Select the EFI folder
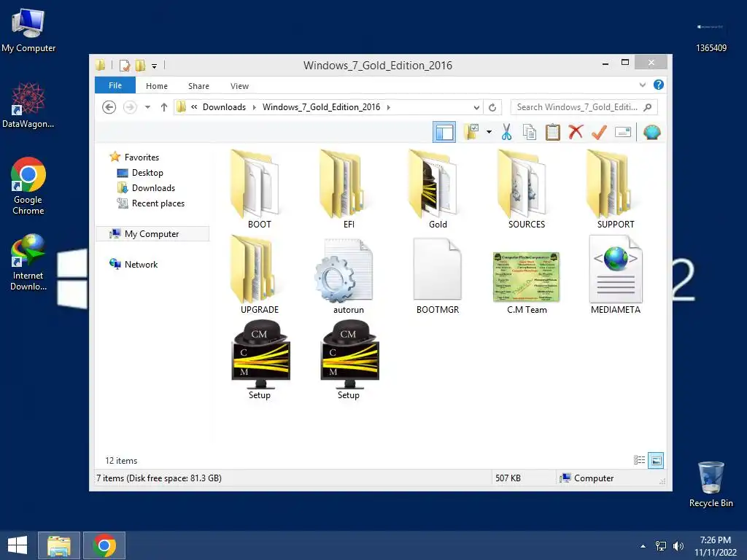Image resolution: width=747 pixels, height=560 pixels. [x=349, y=190]
